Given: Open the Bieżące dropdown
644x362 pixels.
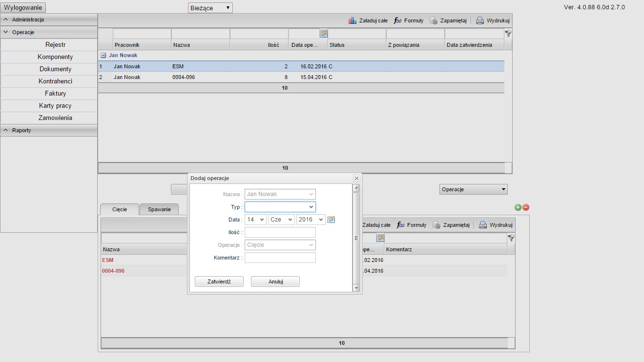Looking at the screenshot, I should pyautogui.click(x=210, y=8).
